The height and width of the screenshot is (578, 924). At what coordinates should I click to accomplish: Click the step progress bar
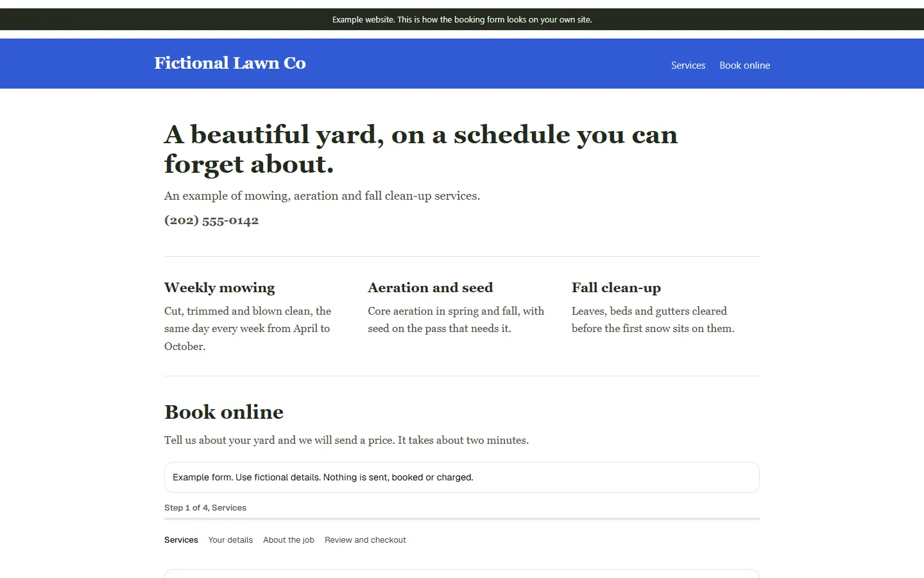pyautogui.click(x=462, y=519)
